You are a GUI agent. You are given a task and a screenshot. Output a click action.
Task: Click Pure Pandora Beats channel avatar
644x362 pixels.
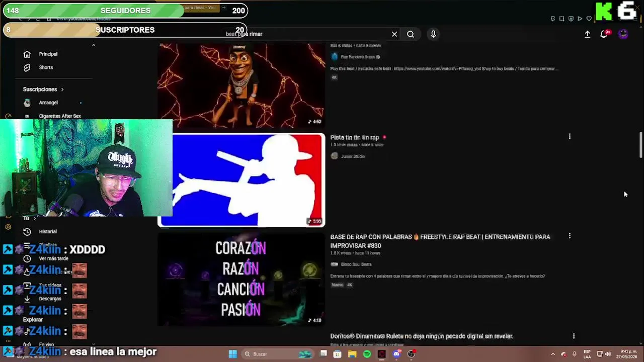335,57
